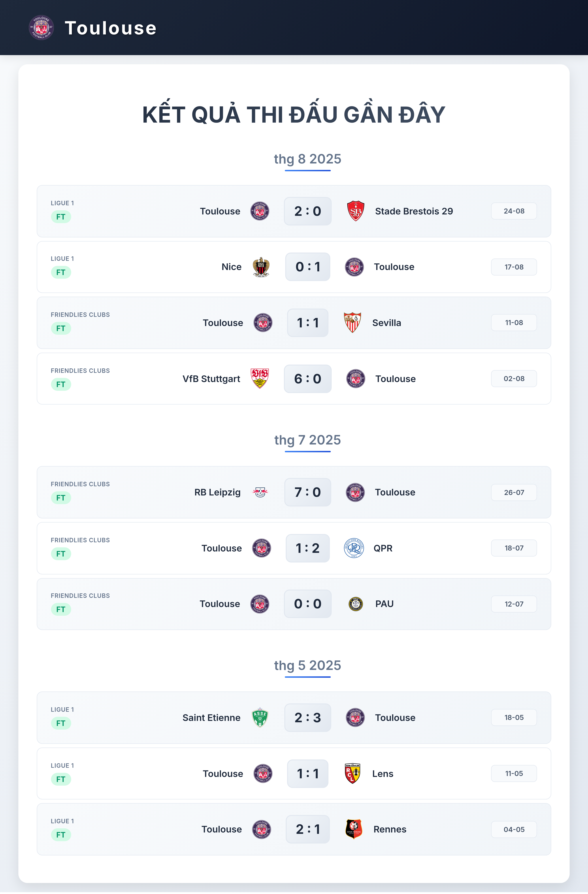
Task: Click the Saint Etienne ASSE crest
Action: pyautogui.click(x=260, y=718)
